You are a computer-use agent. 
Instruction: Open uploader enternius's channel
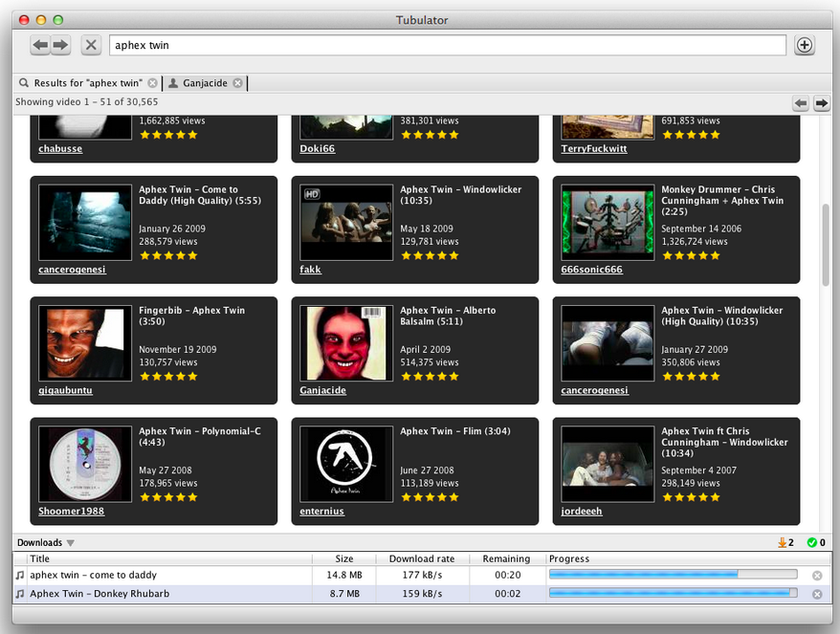click(322, 512)
